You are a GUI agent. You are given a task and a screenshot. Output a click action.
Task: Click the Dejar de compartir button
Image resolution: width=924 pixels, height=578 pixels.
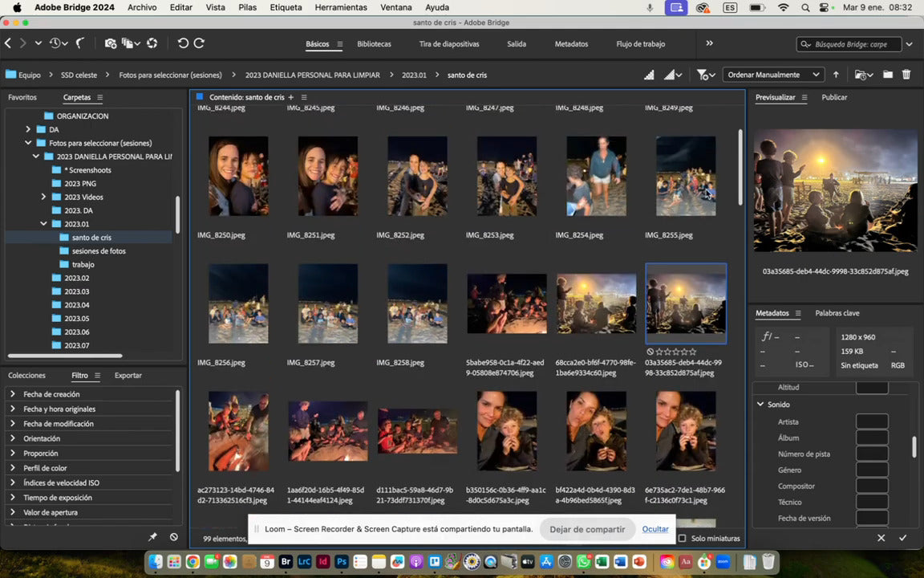587,529
